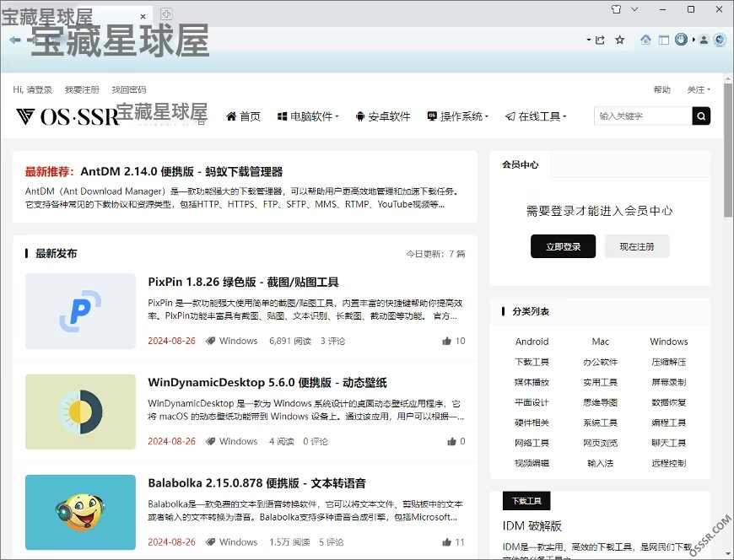Open the Windows category in 分类列表

(669, 342)
